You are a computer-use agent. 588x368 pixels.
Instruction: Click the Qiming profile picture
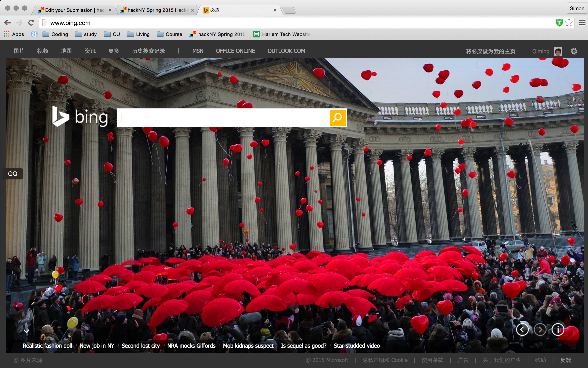click(558, 51)
